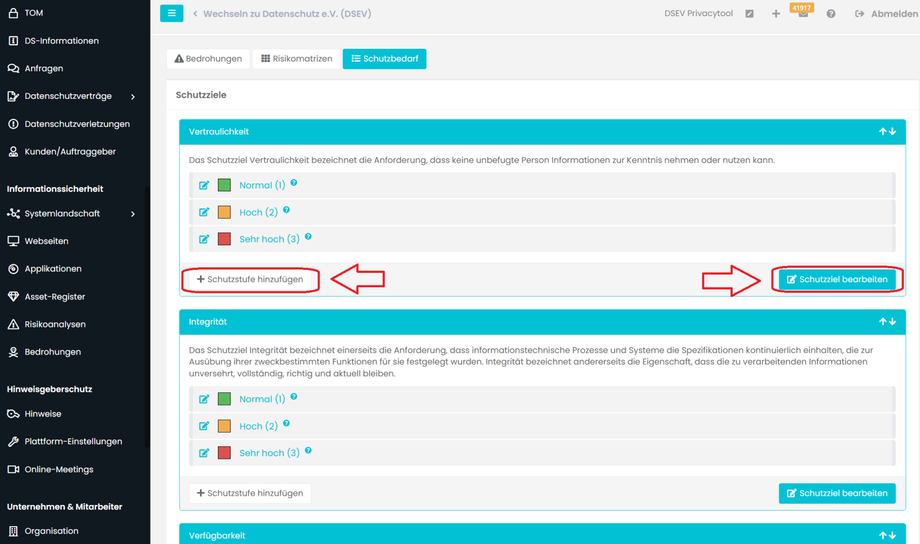
Task: Open Normal (1) link under Integrität
Action: (262, 399)
